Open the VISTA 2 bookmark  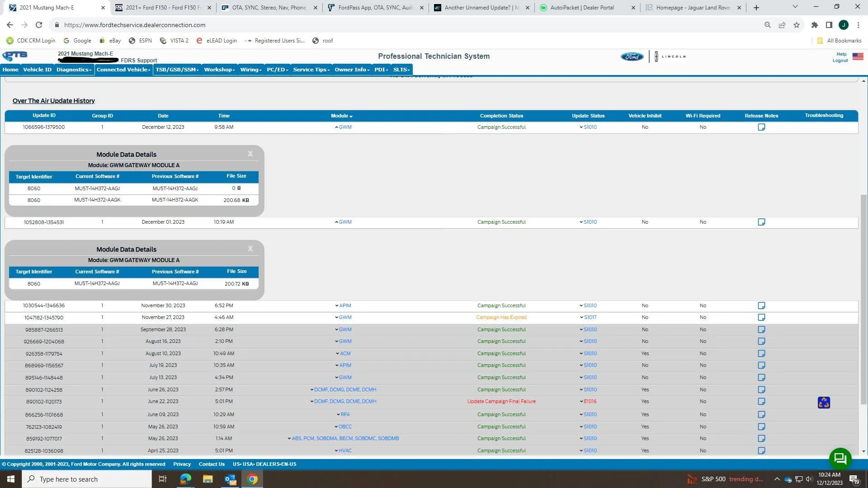pyautogui.click(x=174, y=41)
